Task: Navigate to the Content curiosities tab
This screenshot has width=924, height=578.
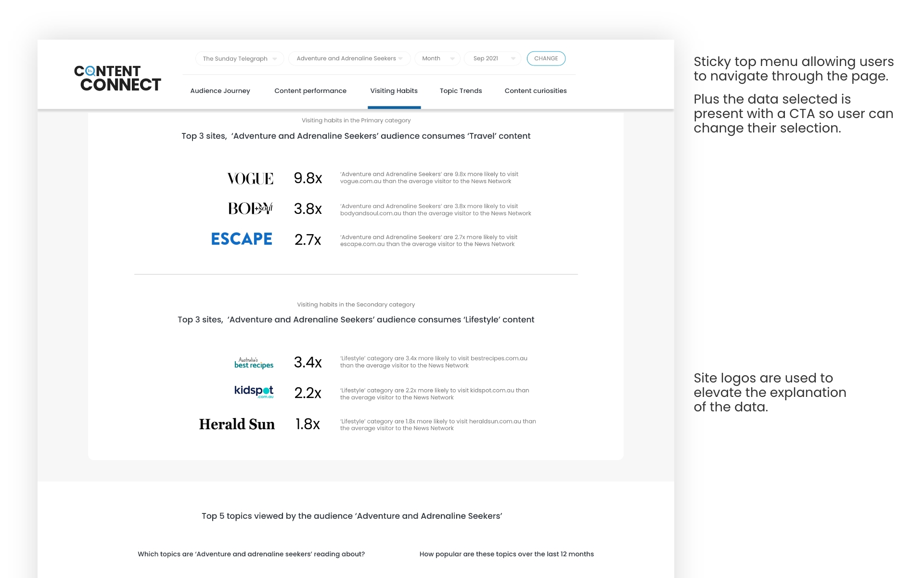Action: tap(535, 91)
